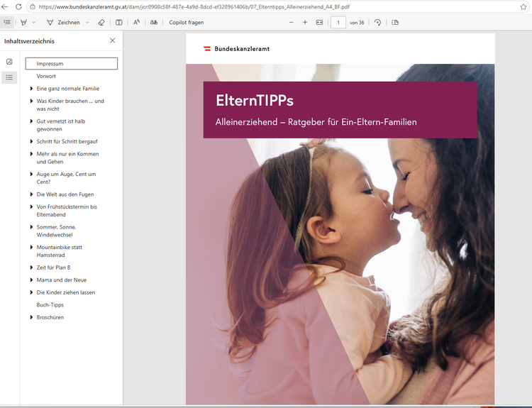Viewport: 532px width, 408px height.
Task: Go to 'Was Kinder brauchen … und was nicht'
Action: pos(70,105)
